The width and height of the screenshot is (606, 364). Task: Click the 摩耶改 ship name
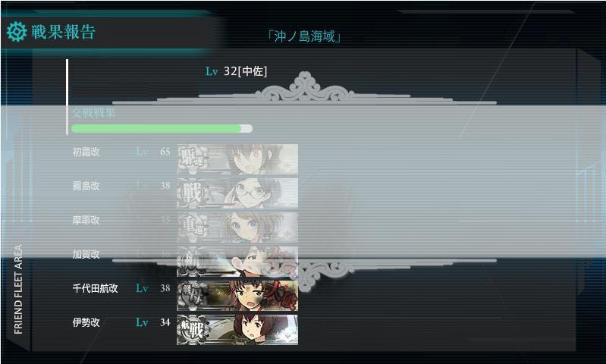(86, 220)
